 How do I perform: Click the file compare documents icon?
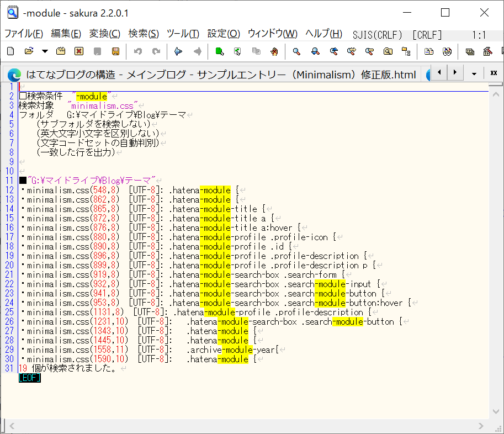click(429, 51)
